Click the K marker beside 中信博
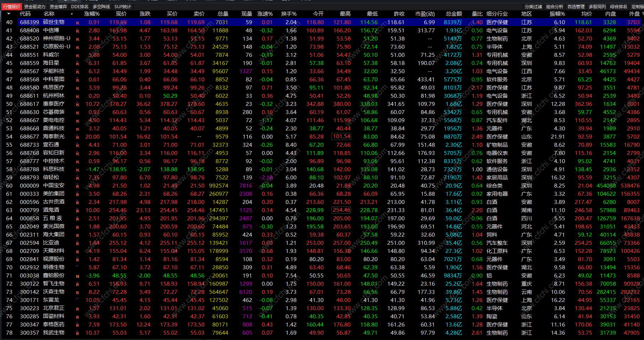The height and width of the screenshot is (340, 644). pos(78,31)
